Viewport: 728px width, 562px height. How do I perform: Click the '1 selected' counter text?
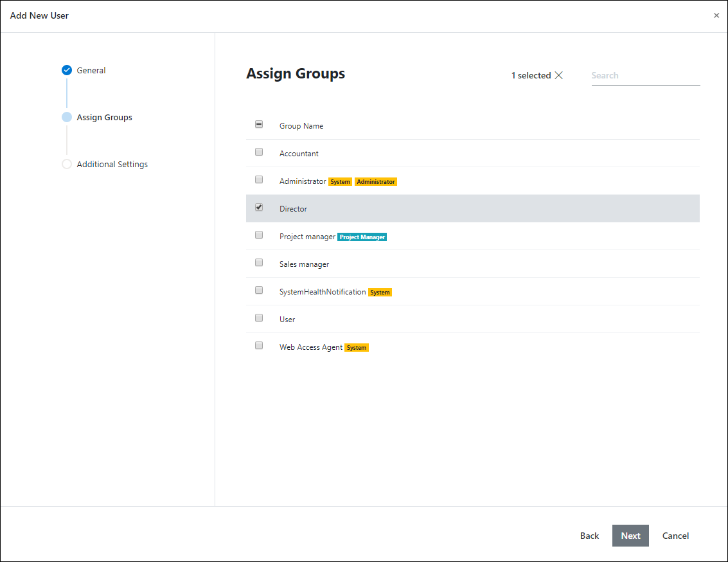(x=531, y=75)
